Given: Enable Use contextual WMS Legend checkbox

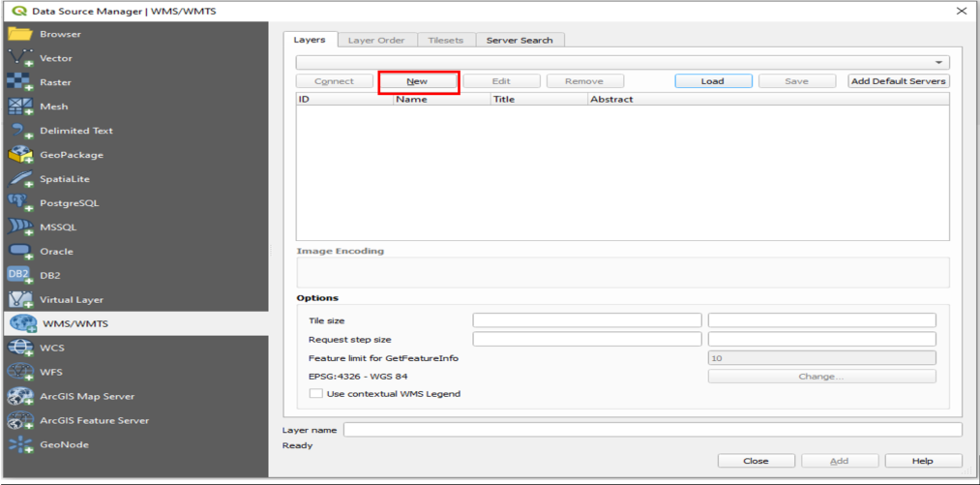Looking at the screenshot, I should click(x=316, y=394).
